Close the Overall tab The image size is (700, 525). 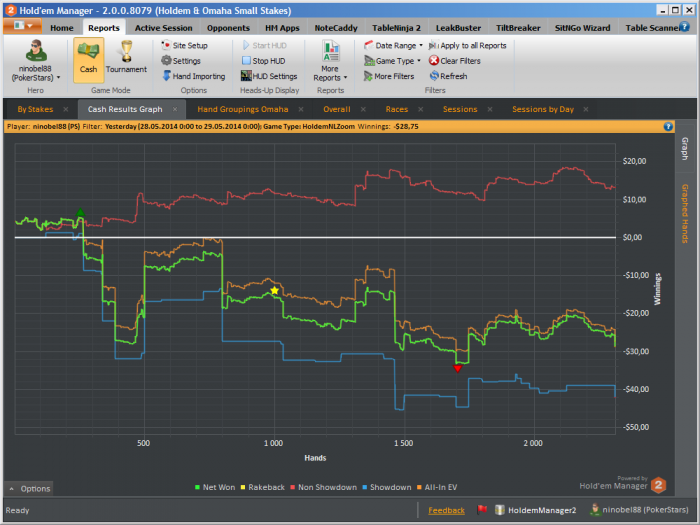[x=363, y=109]
